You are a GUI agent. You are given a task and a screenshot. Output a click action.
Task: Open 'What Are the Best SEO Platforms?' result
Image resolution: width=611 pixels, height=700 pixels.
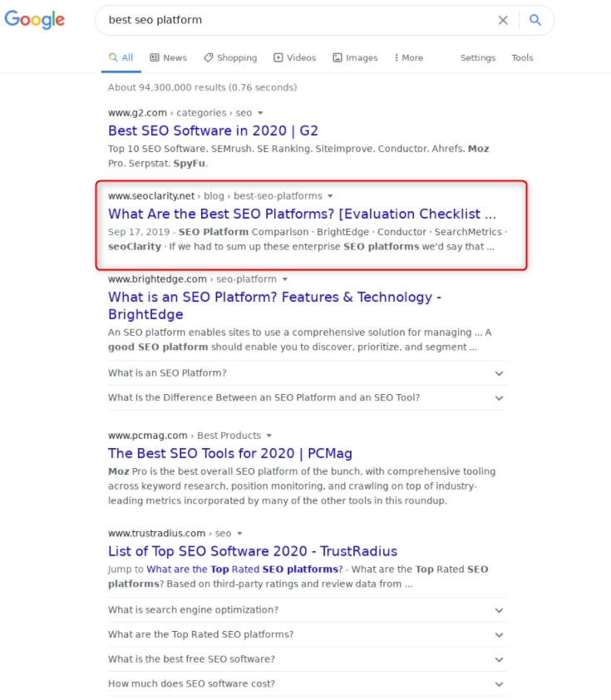[302, 214]
